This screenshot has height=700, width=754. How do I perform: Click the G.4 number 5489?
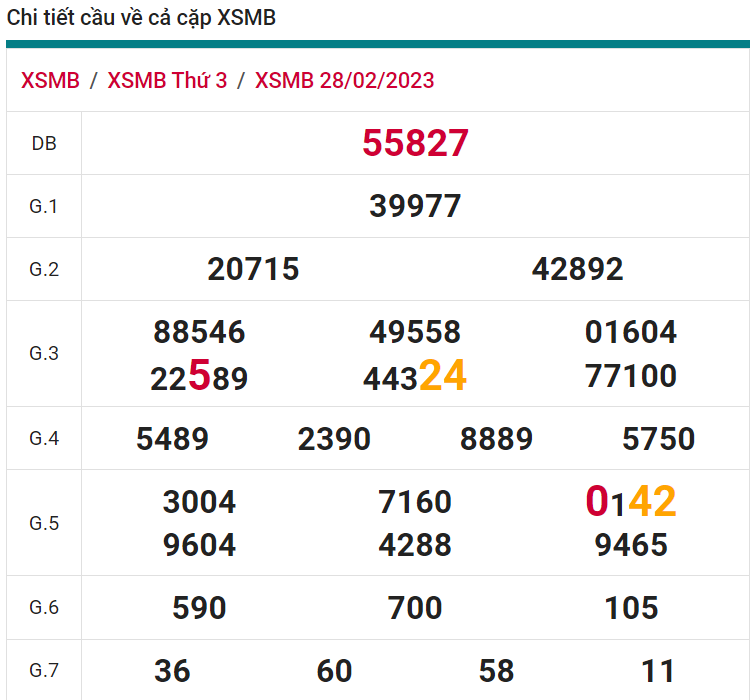[172, 439]
